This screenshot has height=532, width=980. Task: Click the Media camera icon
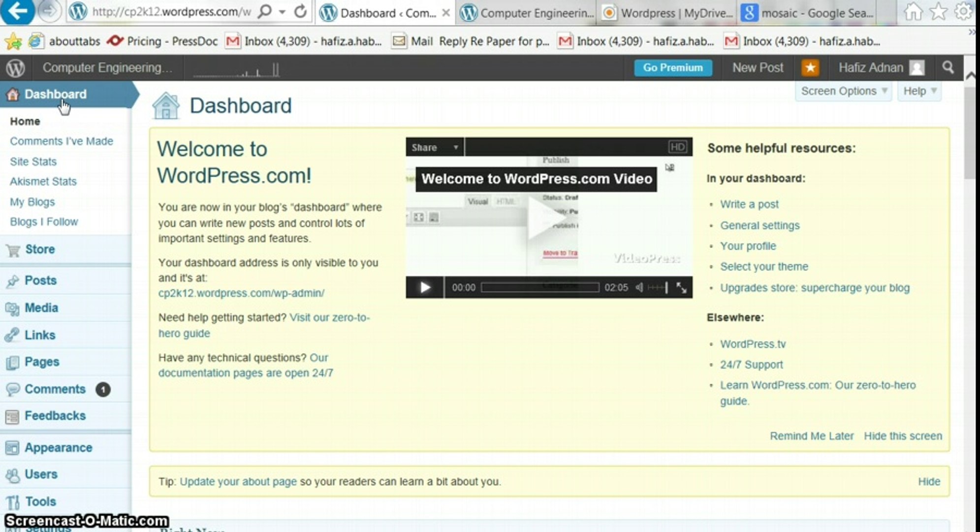pyautogui.click(x=12, y=308)
